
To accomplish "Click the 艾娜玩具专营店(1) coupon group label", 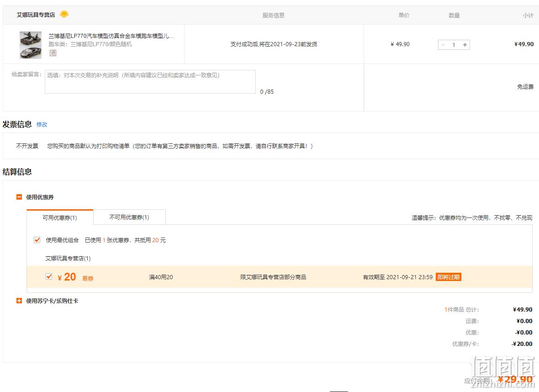I will [x=68, y=258].
